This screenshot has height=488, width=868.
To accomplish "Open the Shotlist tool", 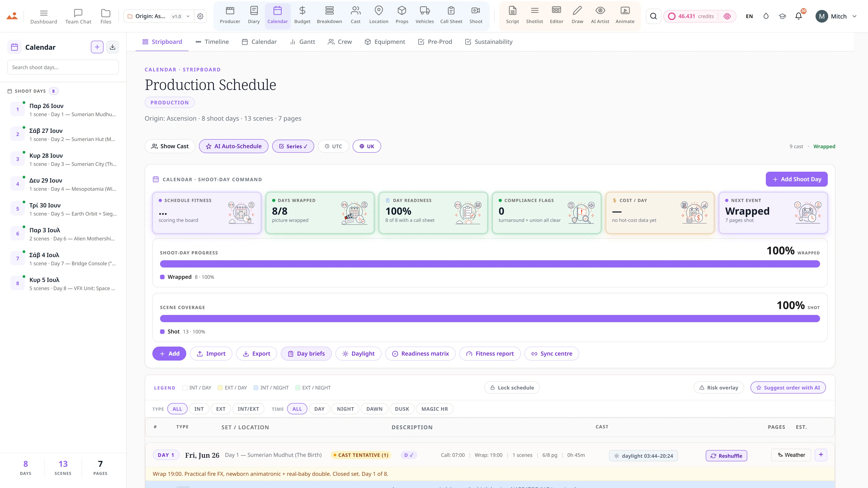I will click(x=534, y=16).
